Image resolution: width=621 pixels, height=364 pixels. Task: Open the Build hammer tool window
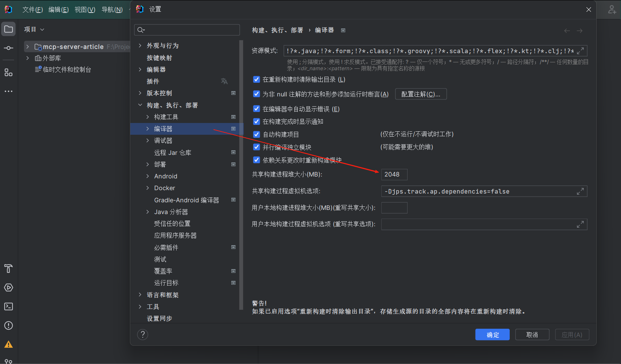8,269
